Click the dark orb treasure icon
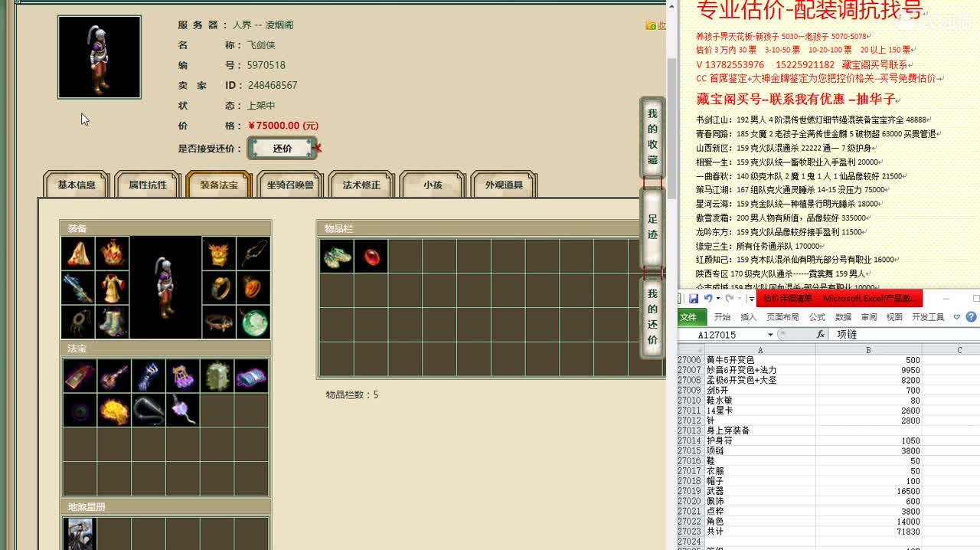Viewport: 980px width, 550px height. 80,411
